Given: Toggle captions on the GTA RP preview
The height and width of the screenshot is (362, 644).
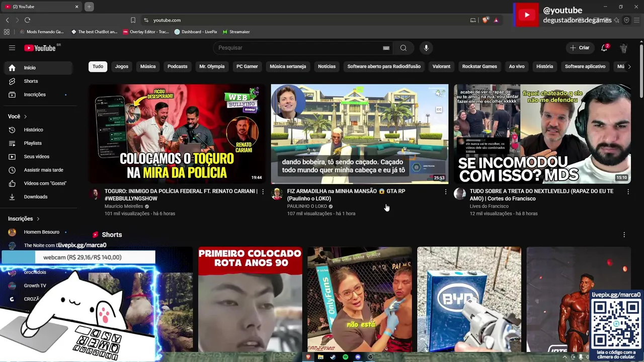Looking at the screenshot, I should (x=439, y=110).
